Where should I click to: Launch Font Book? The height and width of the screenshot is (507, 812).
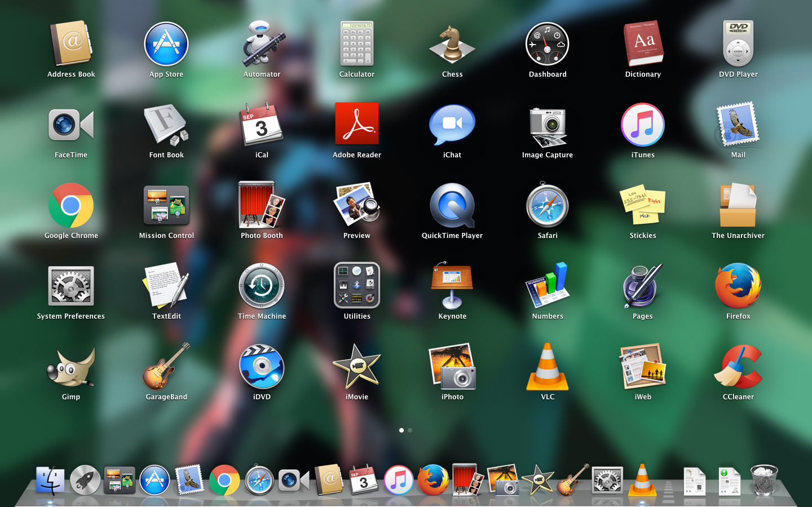(166, 125)
